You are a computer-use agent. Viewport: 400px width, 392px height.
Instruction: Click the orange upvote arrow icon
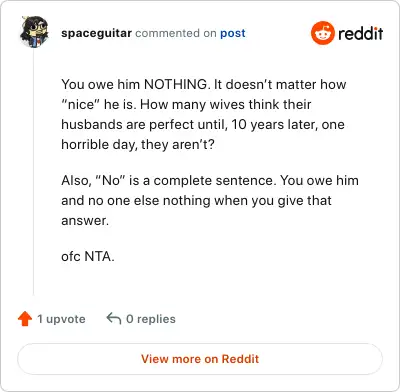pos(25,319)
